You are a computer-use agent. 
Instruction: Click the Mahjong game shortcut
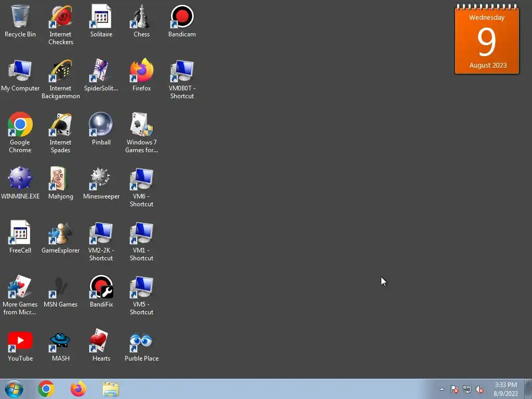pos(61,183)
